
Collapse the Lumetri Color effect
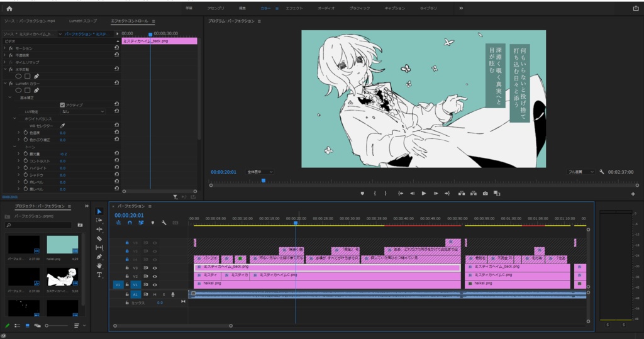pyautogui.click(x=5, y=84)
